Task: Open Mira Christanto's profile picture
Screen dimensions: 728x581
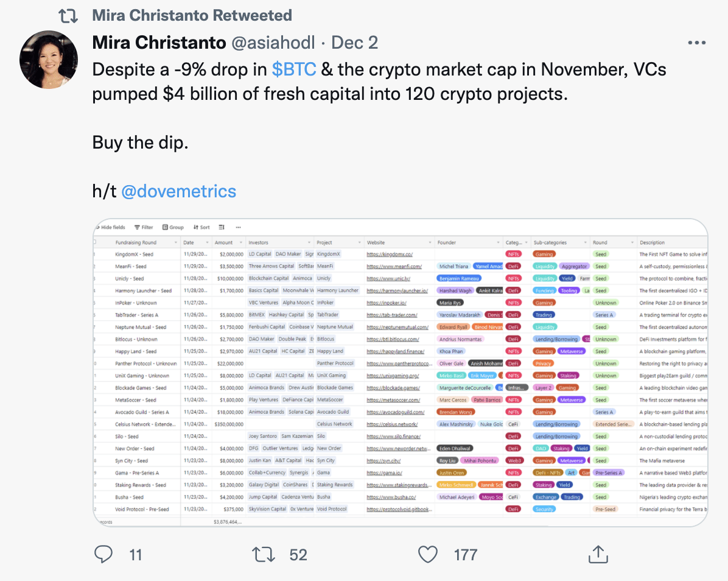Action: tap(49, 60)
